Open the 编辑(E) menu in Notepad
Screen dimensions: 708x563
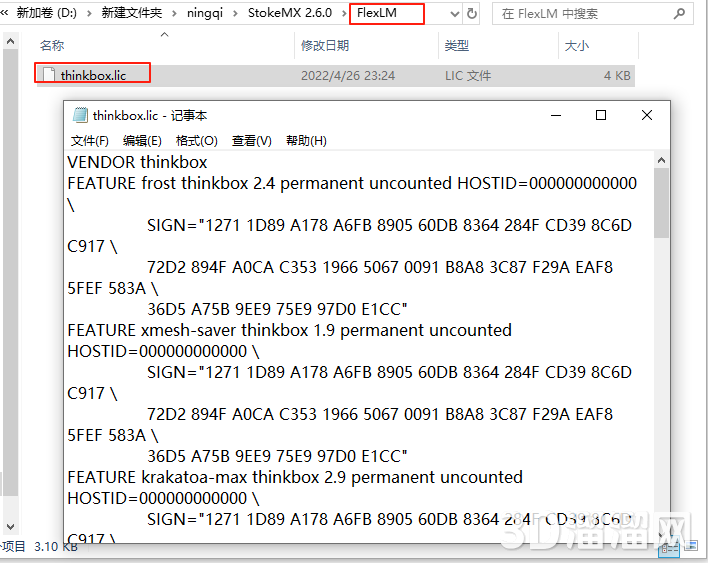click(142, 141)
